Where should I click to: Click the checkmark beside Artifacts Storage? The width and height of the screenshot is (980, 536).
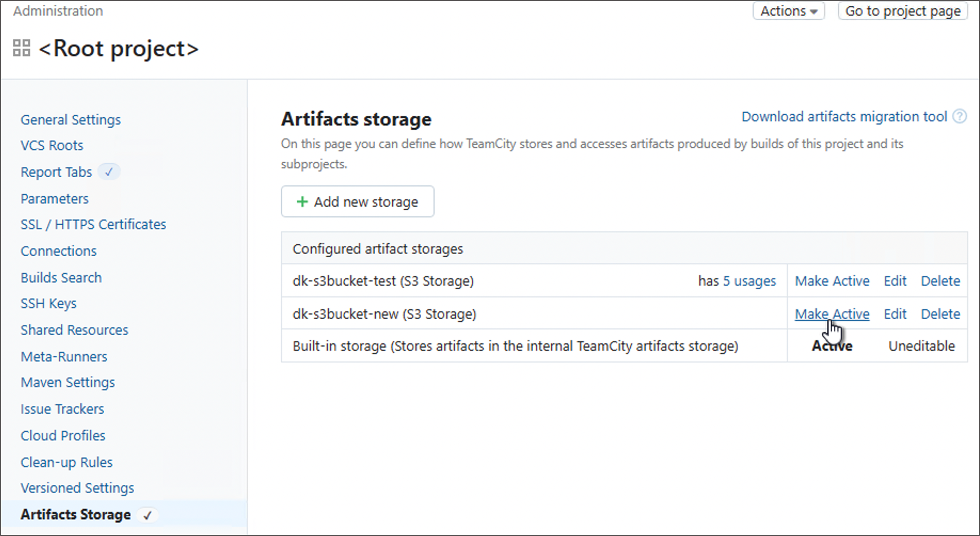tap(148, 515)
